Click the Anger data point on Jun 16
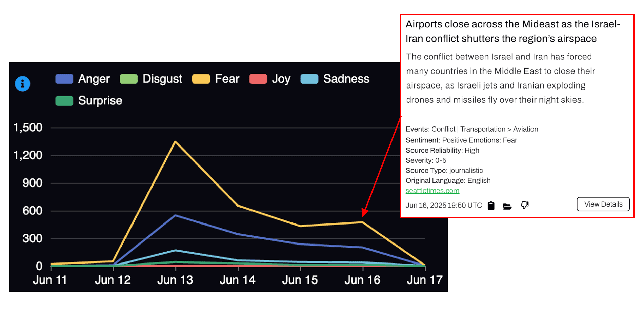 [363, 247]
